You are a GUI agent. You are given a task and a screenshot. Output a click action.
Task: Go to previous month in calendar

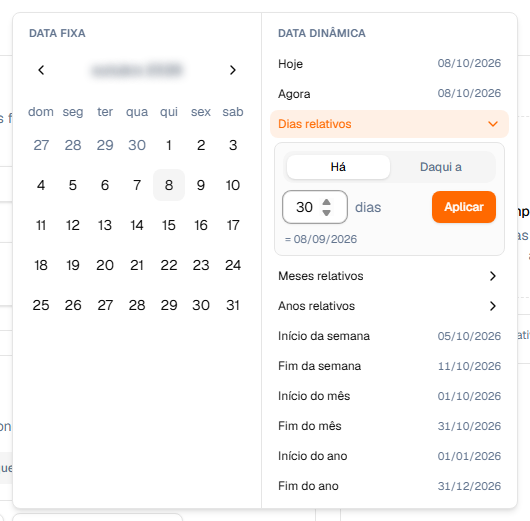pos(41,70)
